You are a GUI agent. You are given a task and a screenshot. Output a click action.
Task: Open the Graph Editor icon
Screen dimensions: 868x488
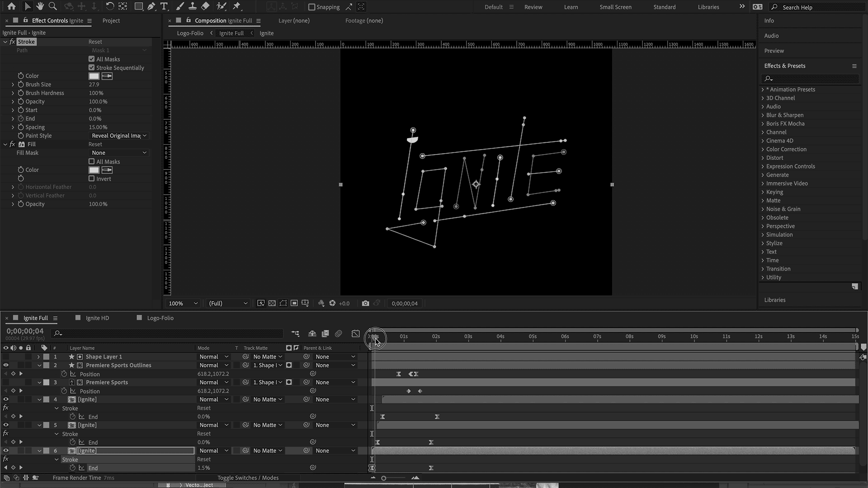(x=356, y=333)
